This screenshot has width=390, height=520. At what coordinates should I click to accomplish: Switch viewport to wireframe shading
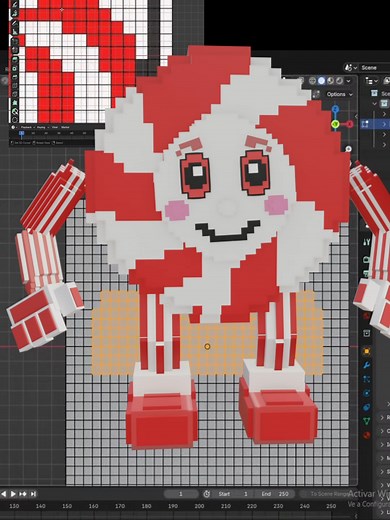click(312, 81)
